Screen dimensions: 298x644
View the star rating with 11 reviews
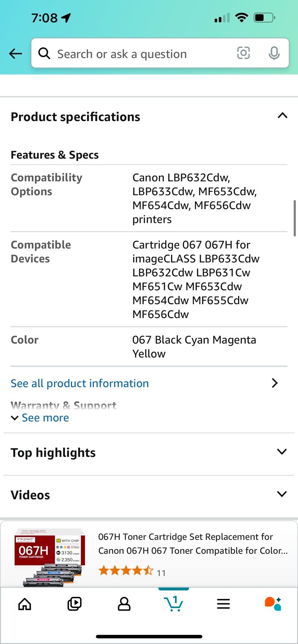132,571
